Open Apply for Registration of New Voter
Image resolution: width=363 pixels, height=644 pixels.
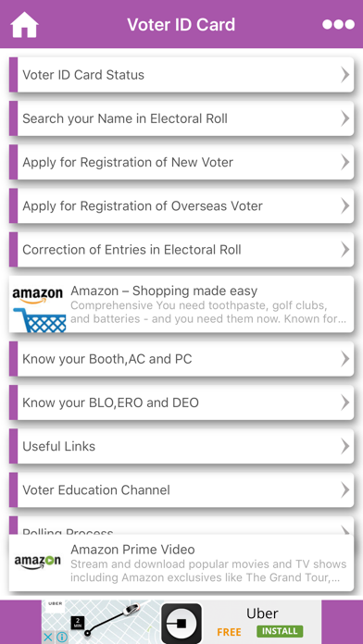[181, 162]
